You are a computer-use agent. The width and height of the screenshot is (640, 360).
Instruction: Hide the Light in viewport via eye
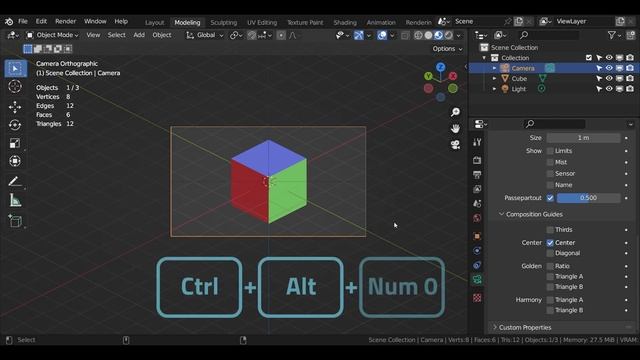click(609, 89)
